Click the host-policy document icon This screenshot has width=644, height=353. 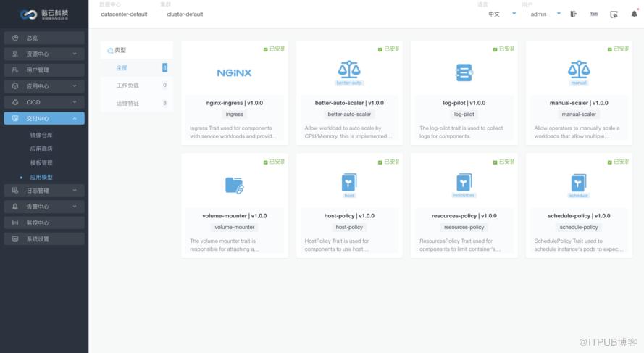pyautogui.click(x=349, y=183)
